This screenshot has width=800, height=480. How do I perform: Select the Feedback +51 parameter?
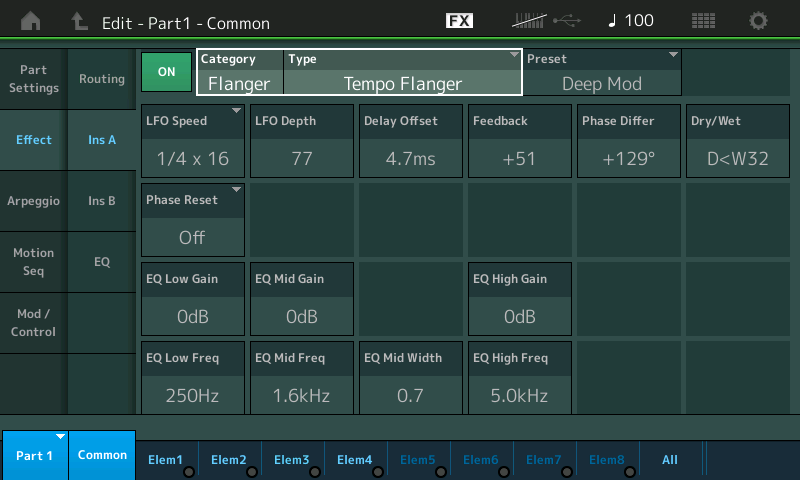click(x=520, y=141)
